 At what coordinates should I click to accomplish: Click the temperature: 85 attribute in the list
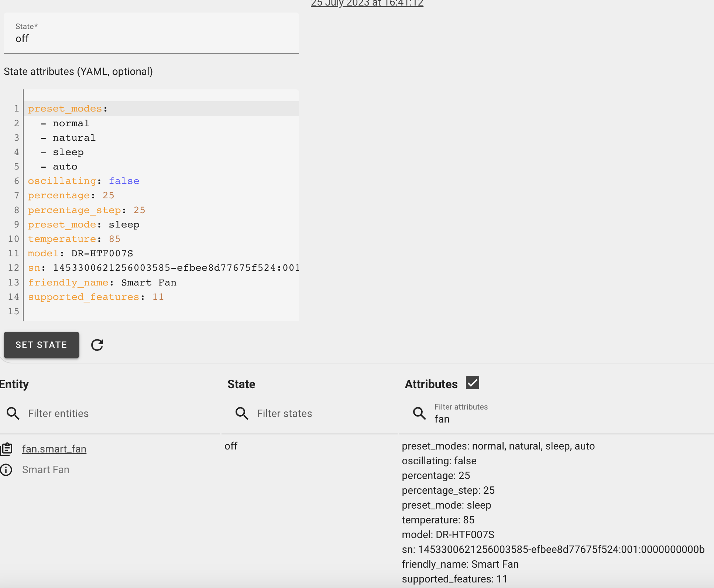click(x=438, y=520)
